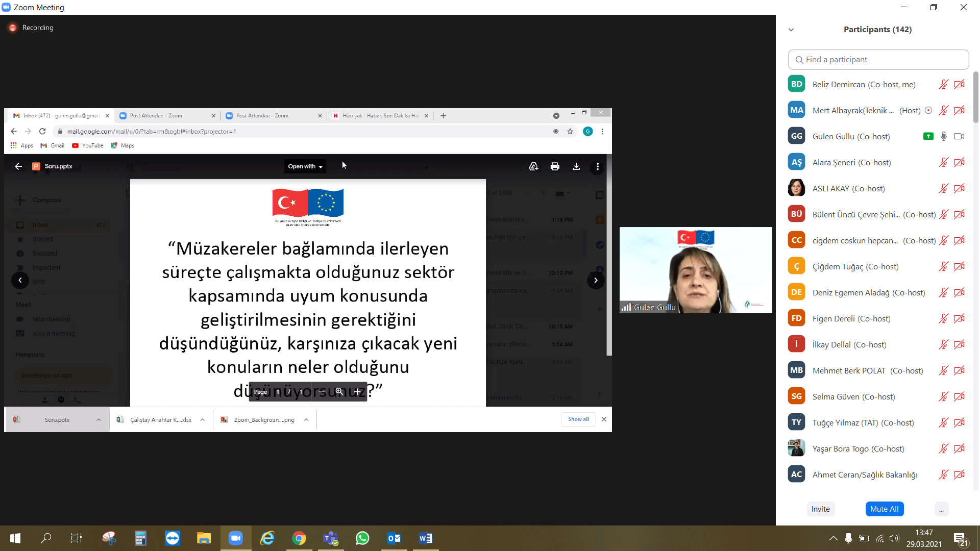Click Show all downloads
This screenshot has width=980, height=551.
point(578,419)
